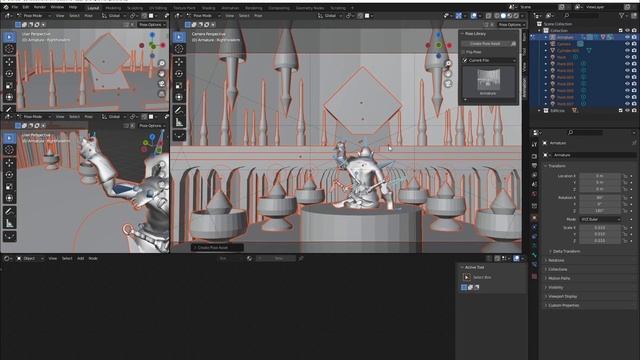Click the Select Box icon in Active Tool panel

tap(467, 277)
